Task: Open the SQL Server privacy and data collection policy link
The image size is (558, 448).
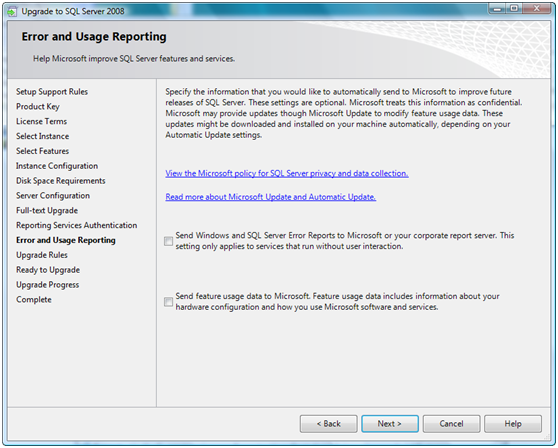Action: [287, 174]
